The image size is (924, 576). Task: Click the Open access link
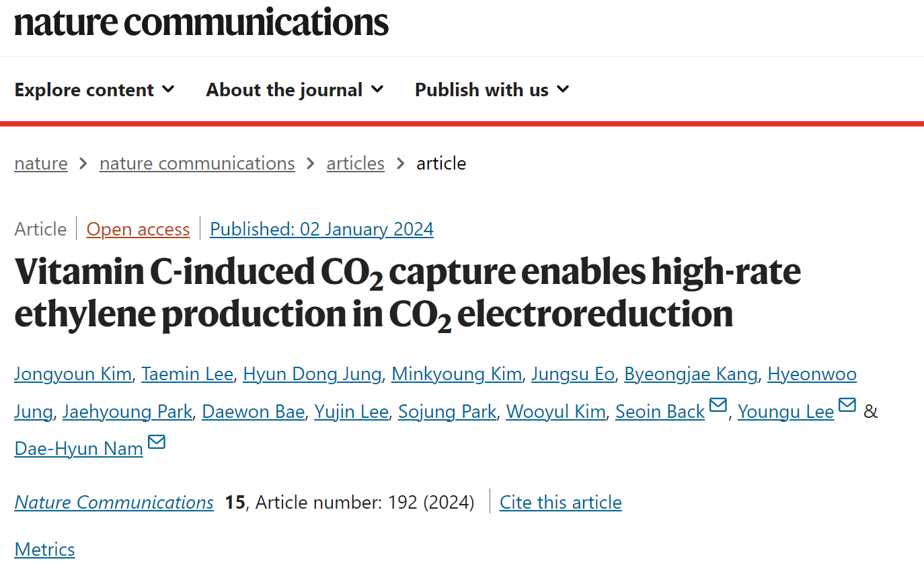[x=139, y=229]
